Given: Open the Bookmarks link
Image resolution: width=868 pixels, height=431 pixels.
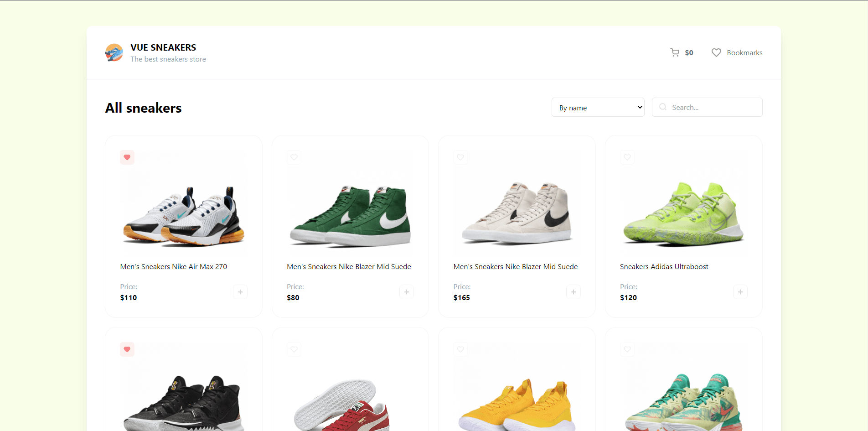Looking at the screenshot, I should pyautogui.click(x=744, y=53).
